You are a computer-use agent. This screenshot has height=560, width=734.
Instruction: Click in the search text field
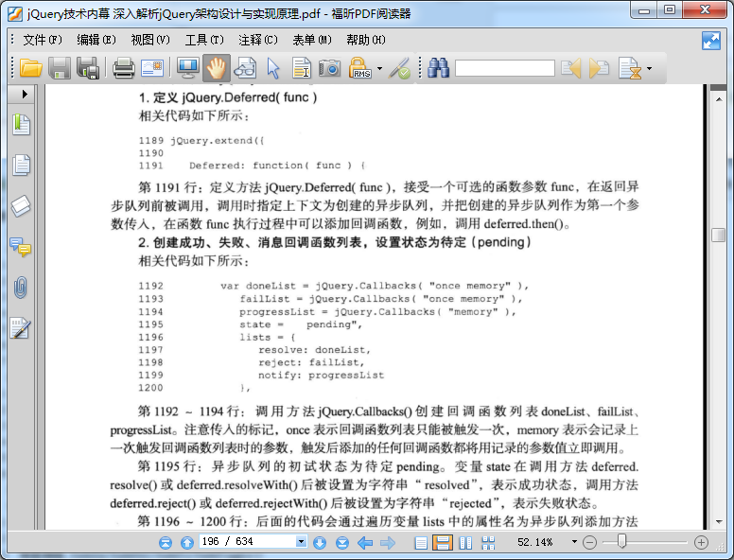(505, 68)
